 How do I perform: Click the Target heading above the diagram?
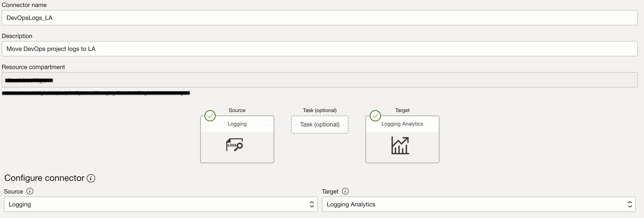coord(402,110)
